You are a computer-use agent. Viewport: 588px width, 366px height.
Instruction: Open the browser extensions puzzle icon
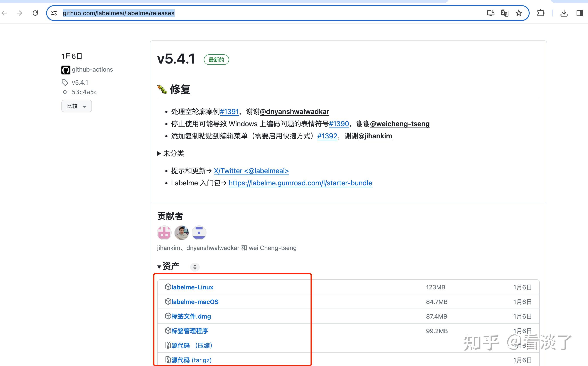(541, 13)
